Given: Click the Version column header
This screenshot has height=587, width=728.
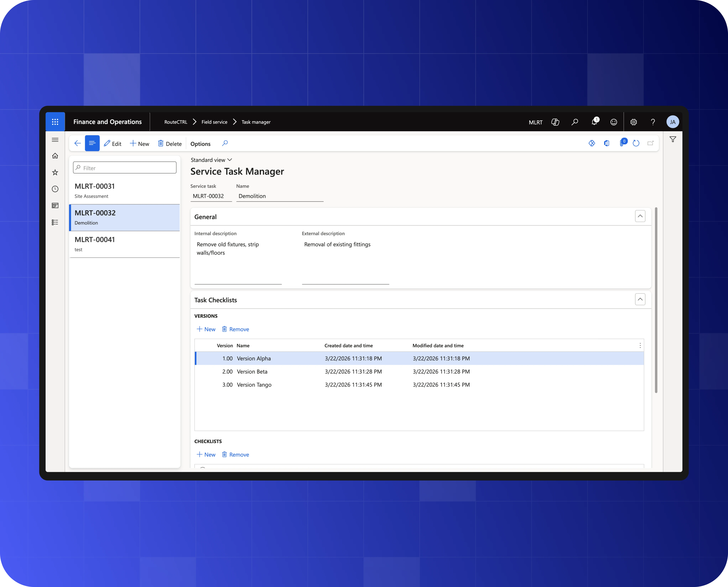Looking at the screenshot, I should (x=225, y=346).
